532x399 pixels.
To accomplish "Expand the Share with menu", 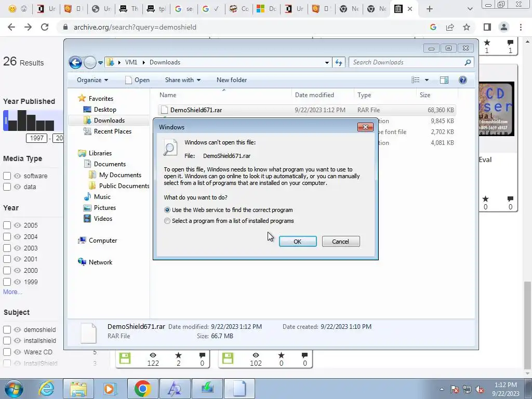I will pos(182,80).
